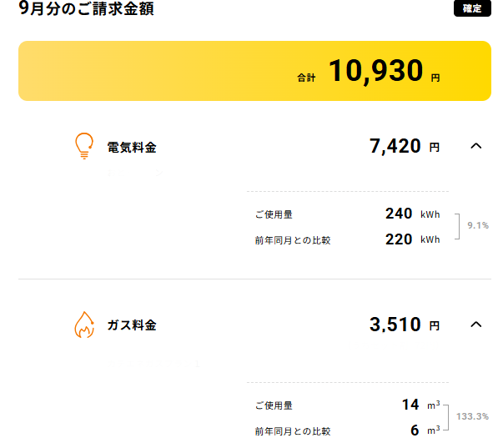Click ご使用量 label under electricity
This screenshot has width=503, height=448.
click(274, 214)
